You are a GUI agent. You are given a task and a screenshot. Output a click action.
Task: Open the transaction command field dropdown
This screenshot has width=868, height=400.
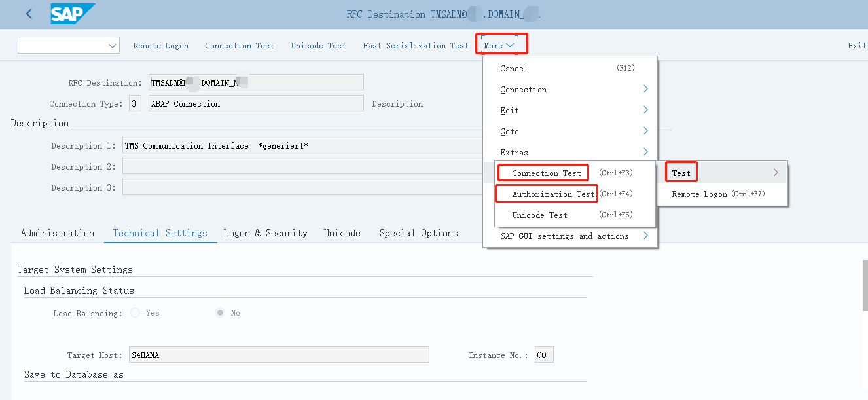click(112, 45)
